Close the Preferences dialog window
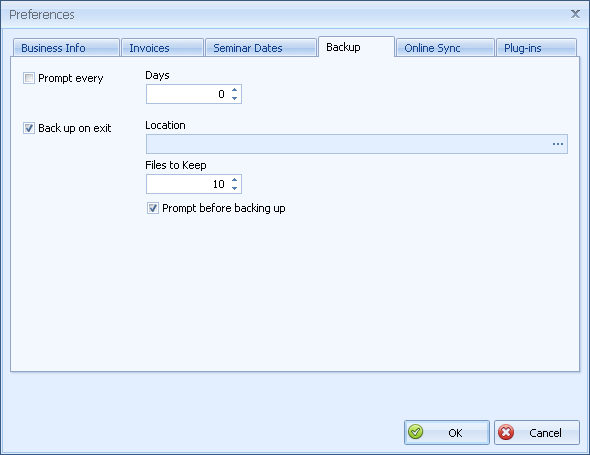The image size is (590, 455). click(575, 14)
